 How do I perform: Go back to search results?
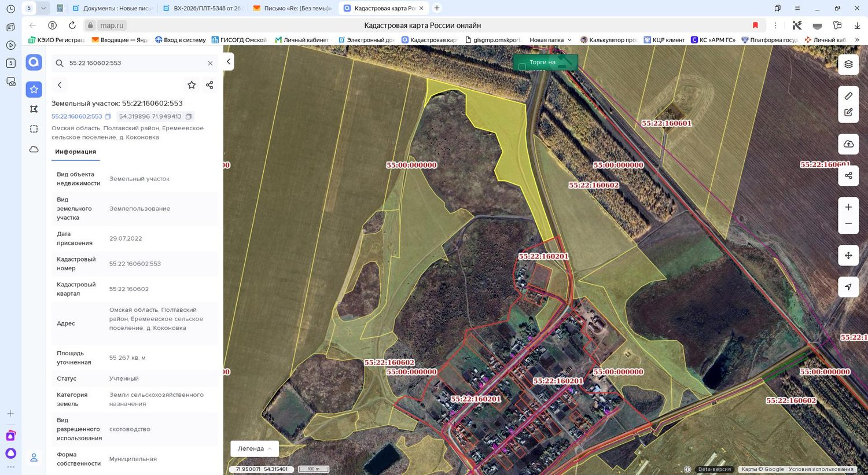[60, 85]
